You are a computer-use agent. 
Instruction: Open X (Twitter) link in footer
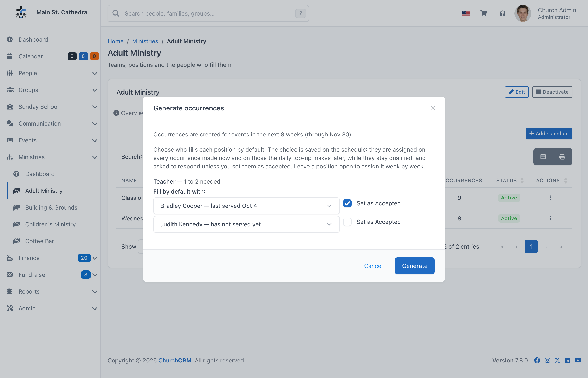[557, 360]
